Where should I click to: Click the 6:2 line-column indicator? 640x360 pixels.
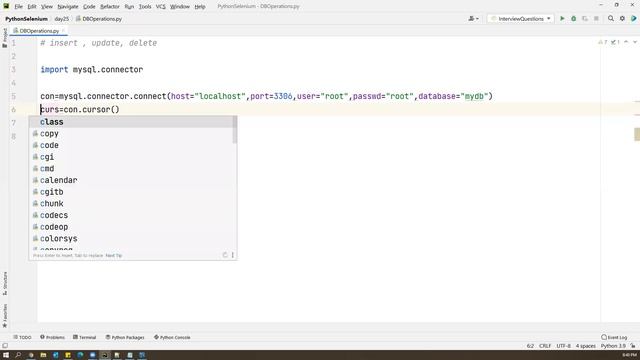click(x=530, y=346)
